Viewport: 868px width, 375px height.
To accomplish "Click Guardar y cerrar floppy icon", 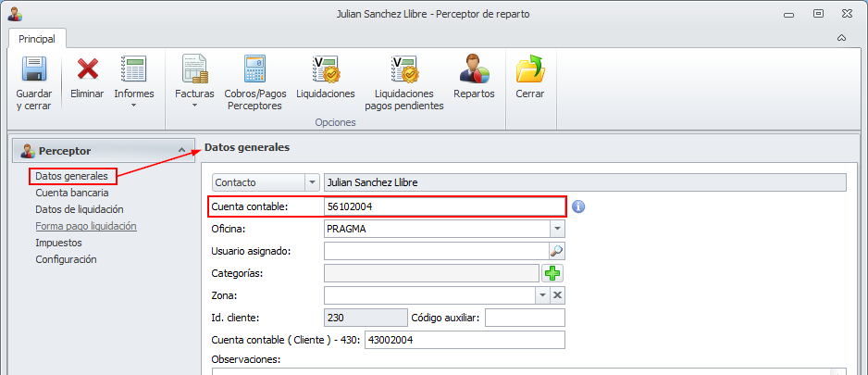I will click(33, 69).
